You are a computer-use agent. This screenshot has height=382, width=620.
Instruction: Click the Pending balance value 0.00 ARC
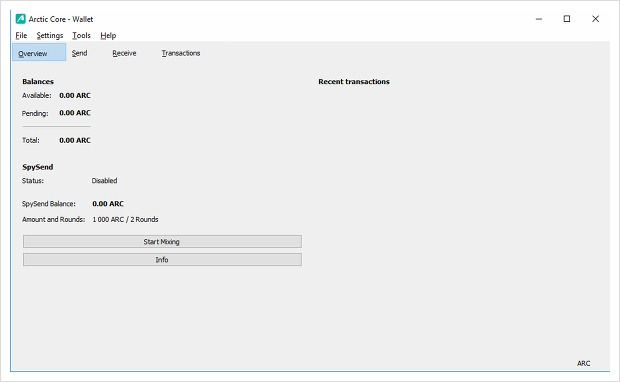tap(75, 113)
